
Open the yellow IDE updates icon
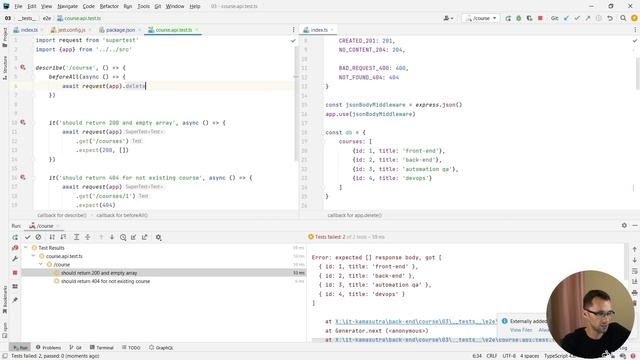(x=634, y=18)
